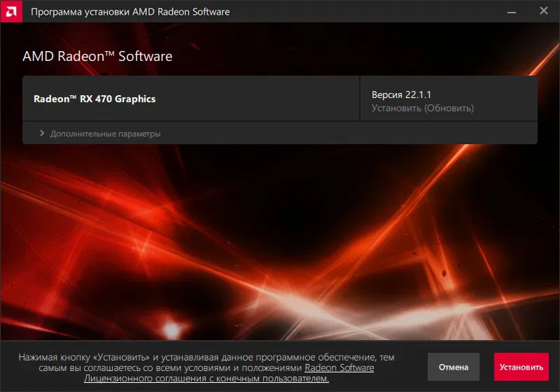Minimize the Radeon Software installer window

click(512, 12)
